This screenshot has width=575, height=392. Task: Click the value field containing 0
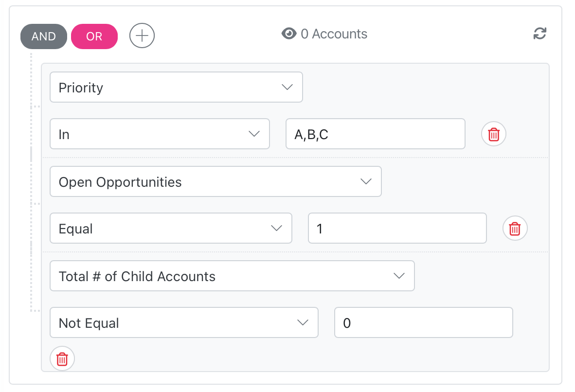pyautogui.click(x=423, y=322)
